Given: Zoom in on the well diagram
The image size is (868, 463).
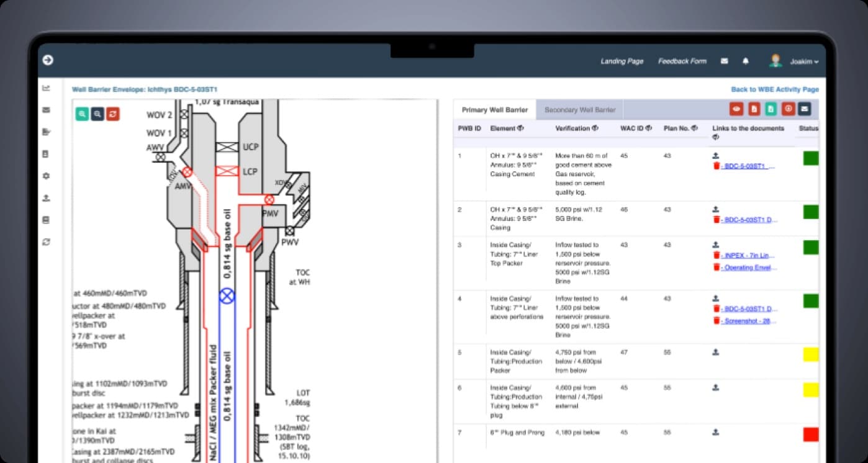Looking at the screenshot, I should [x=83, y=114].
